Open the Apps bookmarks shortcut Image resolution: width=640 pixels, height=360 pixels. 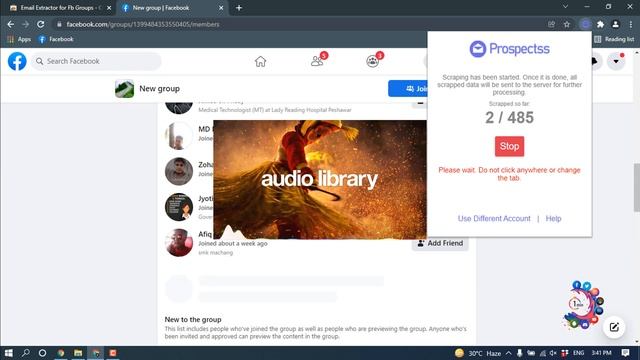point(19,39)
